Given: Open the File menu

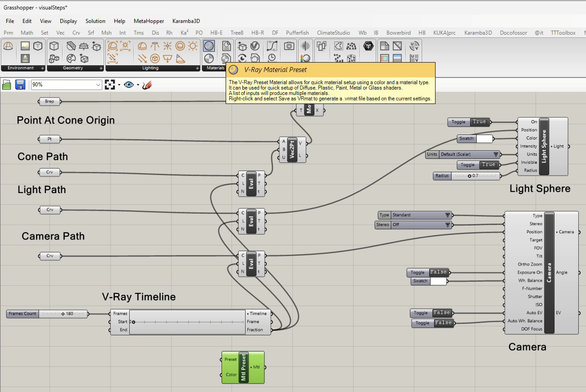Looking at the screenshot, I should point(10,21).
